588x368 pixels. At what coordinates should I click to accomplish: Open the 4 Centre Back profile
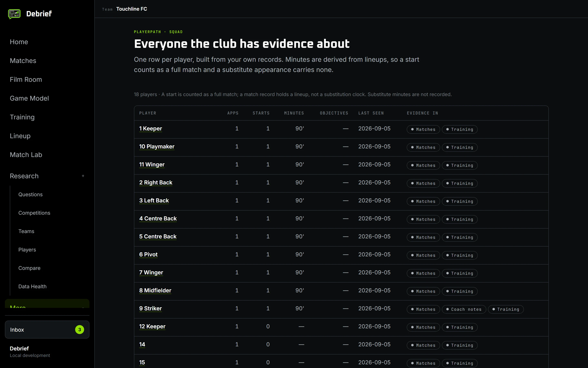tap(158, 219)
